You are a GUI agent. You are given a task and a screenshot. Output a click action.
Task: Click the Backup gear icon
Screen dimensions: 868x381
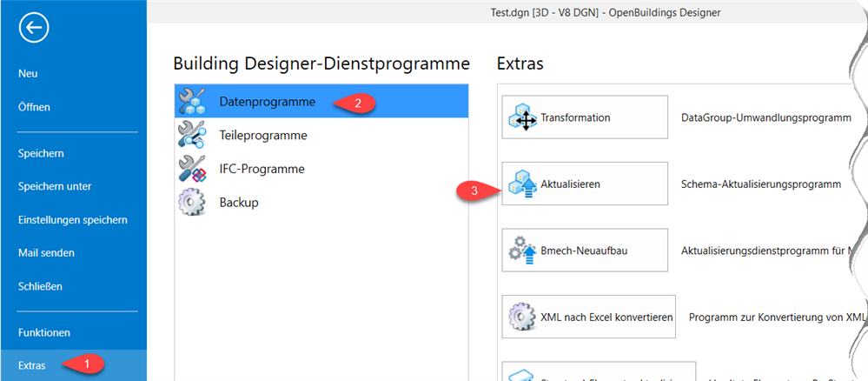coord(191,203)
